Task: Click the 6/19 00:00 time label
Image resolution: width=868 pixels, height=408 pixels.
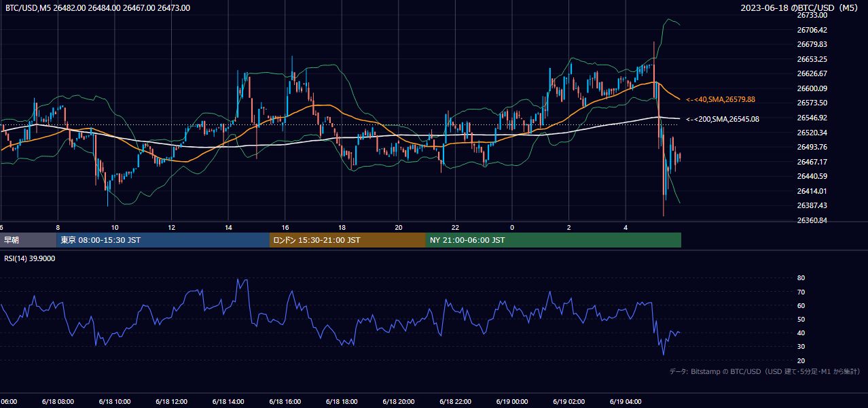Action: click(x=512, y=402)
